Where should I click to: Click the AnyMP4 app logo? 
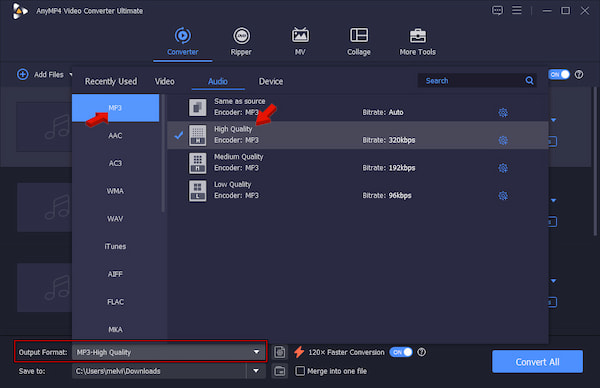point(20,11)
